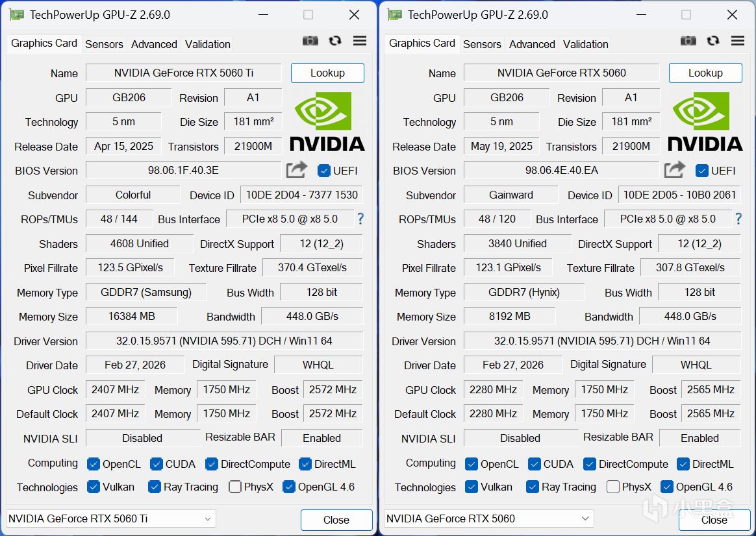Viewport: 756px width, 536px height.
Task: Click bus interface question mark in 5060 Ti window
Action: (x=360, y=219)
